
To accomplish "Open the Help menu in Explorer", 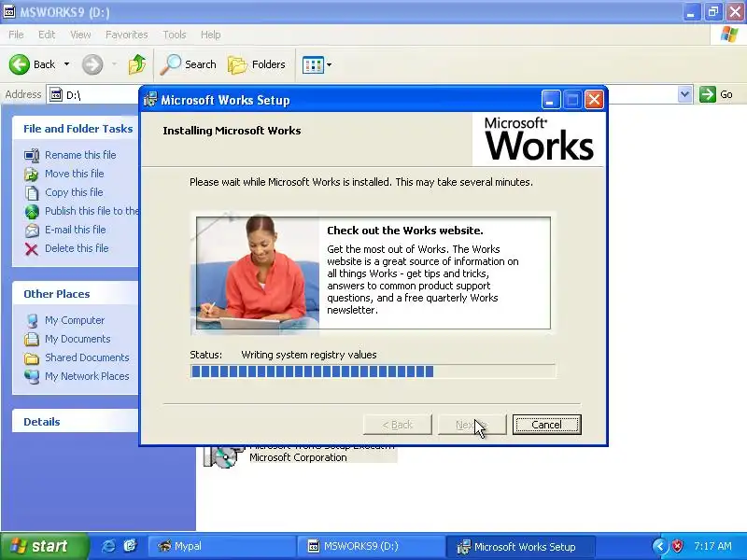I will point(210,35).
